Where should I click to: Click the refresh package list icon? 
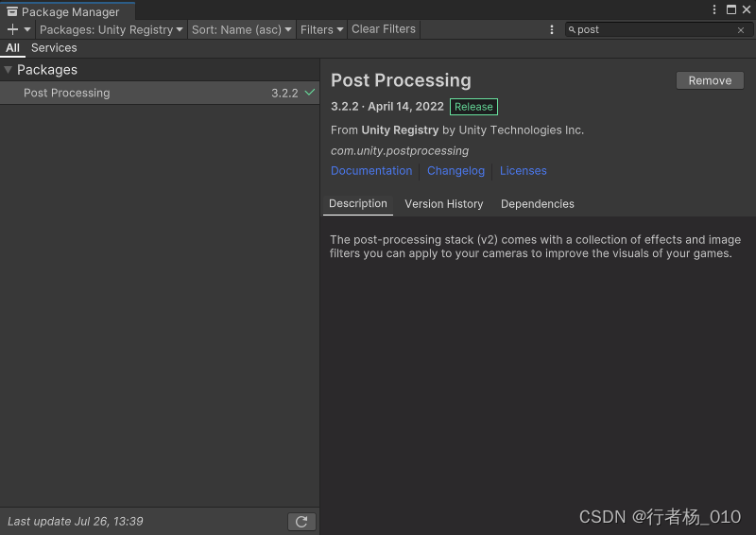pyautogui.click(x=301, y=522)
